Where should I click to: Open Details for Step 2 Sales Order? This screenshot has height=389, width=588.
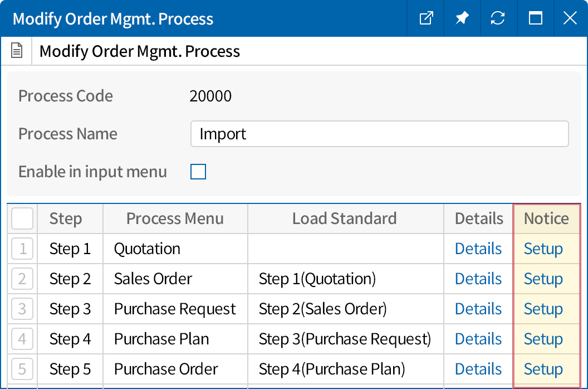(478, 279)
